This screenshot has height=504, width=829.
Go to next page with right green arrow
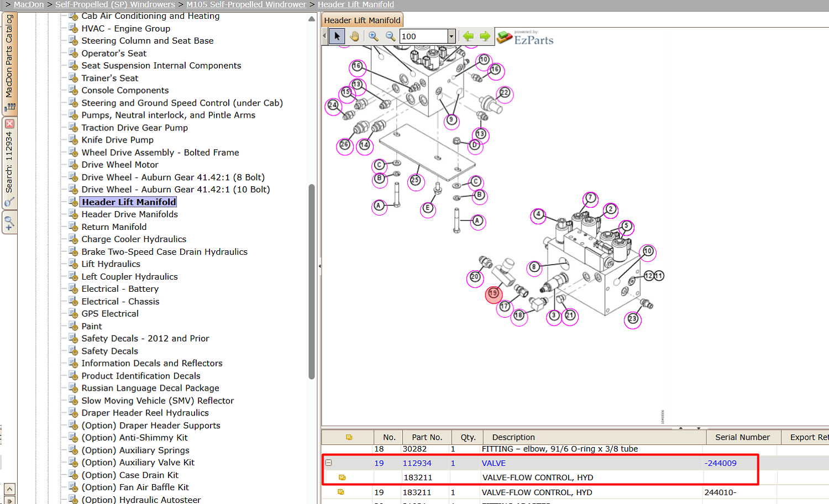pos(485,36)
